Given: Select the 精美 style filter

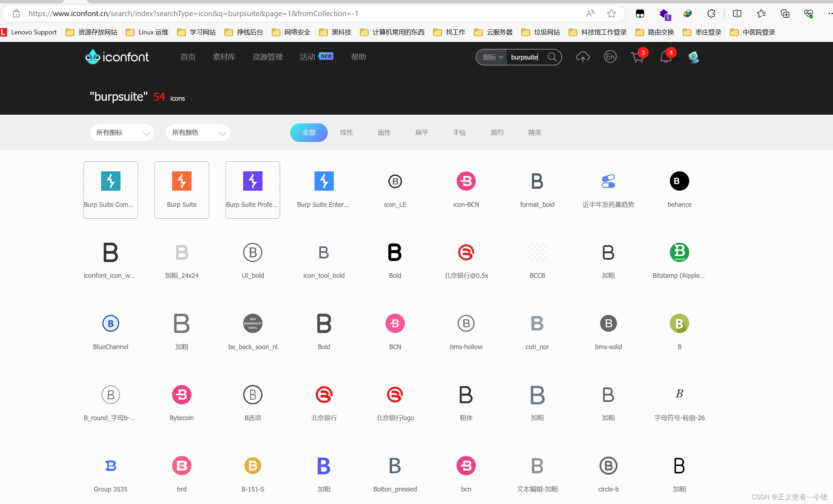Looking at the screenshot, I should point(535,133).
